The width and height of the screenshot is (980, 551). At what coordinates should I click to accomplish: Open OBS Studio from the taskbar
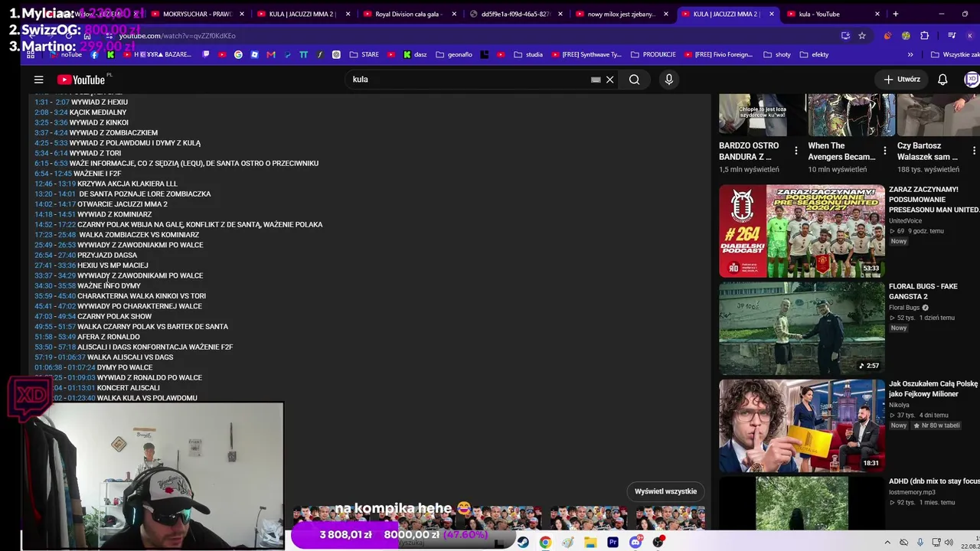(x=658, y=542)
